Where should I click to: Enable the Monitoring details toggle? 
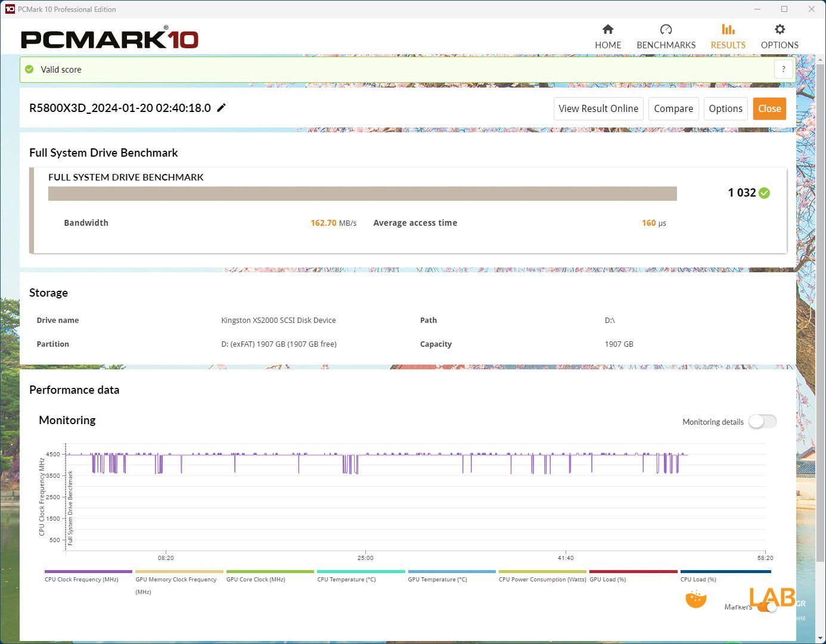point(763,422)
